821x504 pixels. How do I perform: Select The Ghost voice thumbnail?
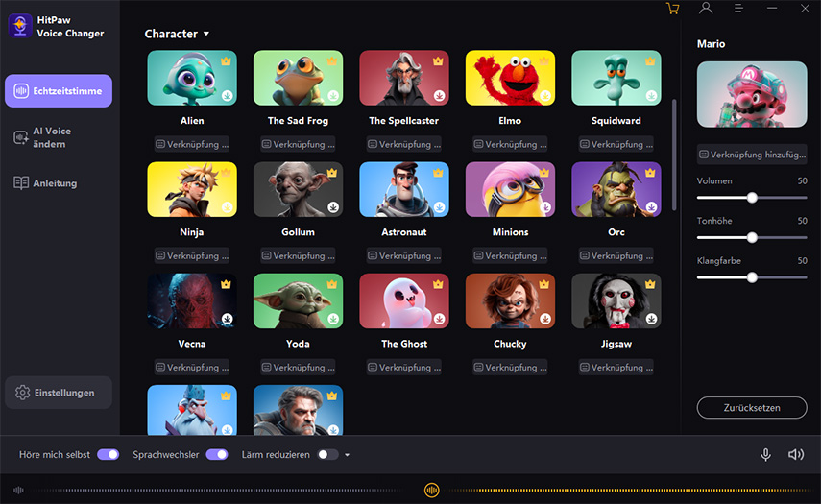[x=404, y=300]
